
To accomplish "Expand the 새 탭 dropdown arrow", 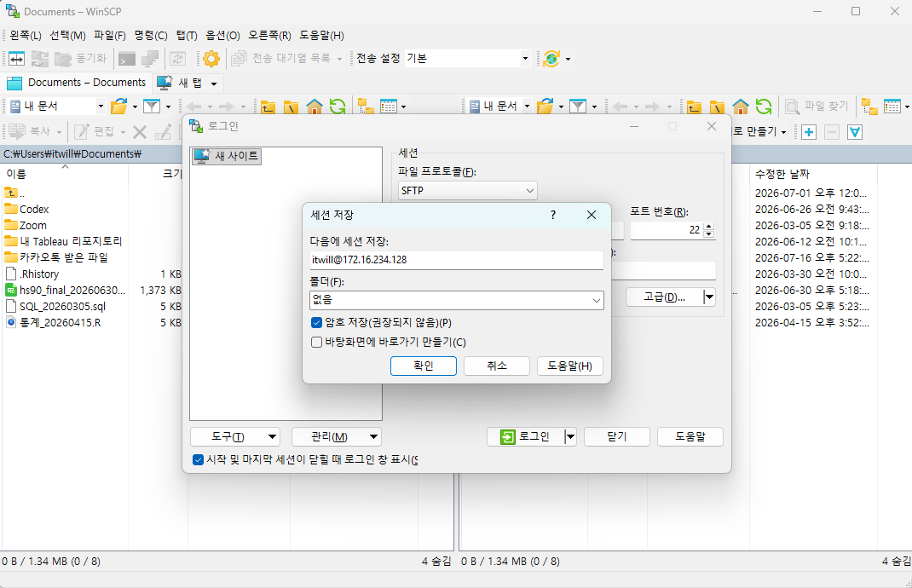I will [213, 84].
